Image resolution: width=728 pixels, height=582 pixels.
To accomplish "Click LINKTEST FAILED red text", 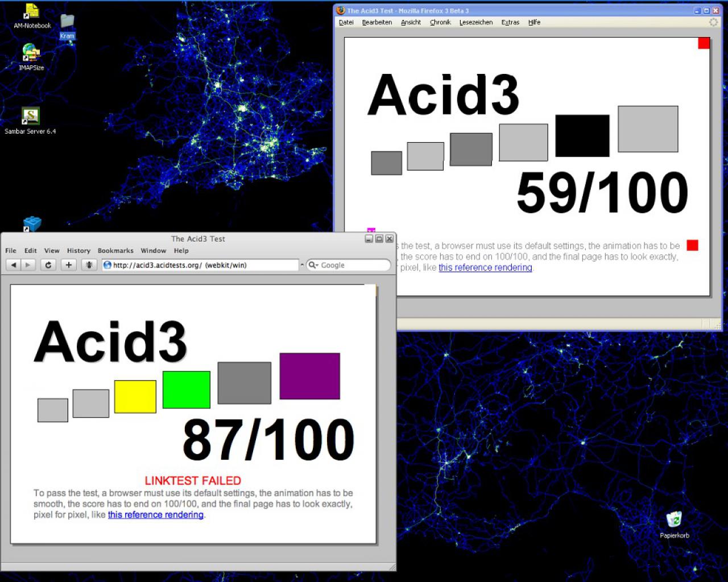I will pos(193,481).
